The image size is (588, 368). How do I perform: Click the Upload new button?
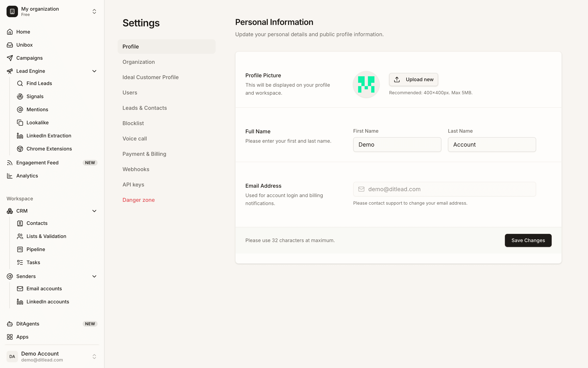coord(413,80)
